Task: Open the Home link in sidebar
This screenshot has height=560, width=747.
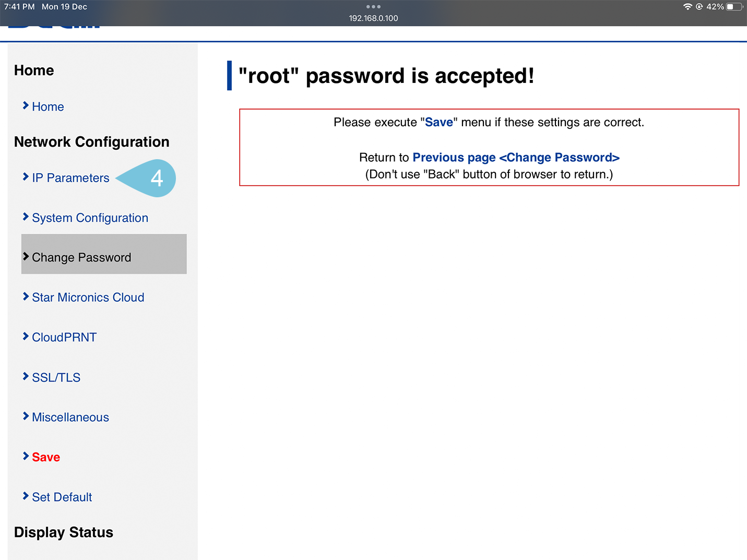Action: [48, 107]
